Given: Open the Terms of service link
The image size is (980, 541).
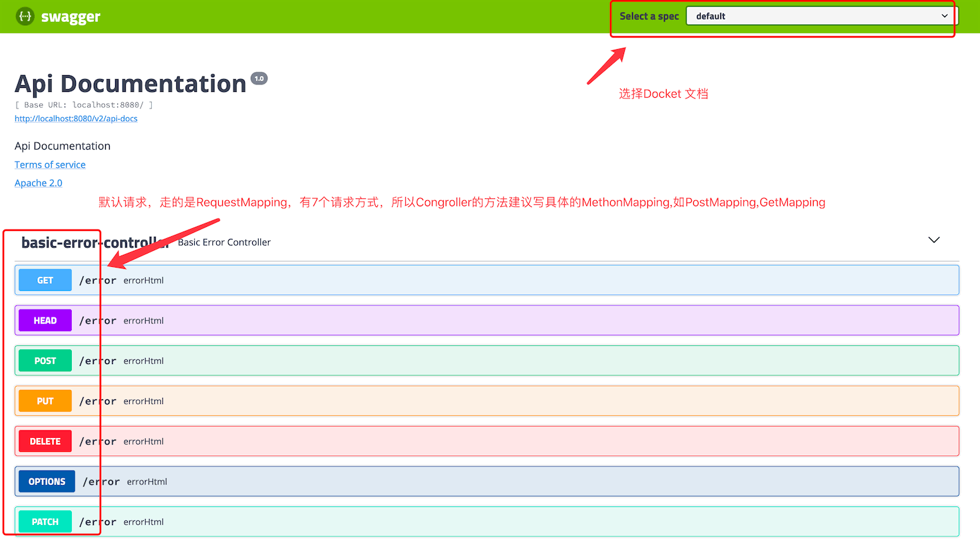Looking at the screenshot, I should [50, 164].
